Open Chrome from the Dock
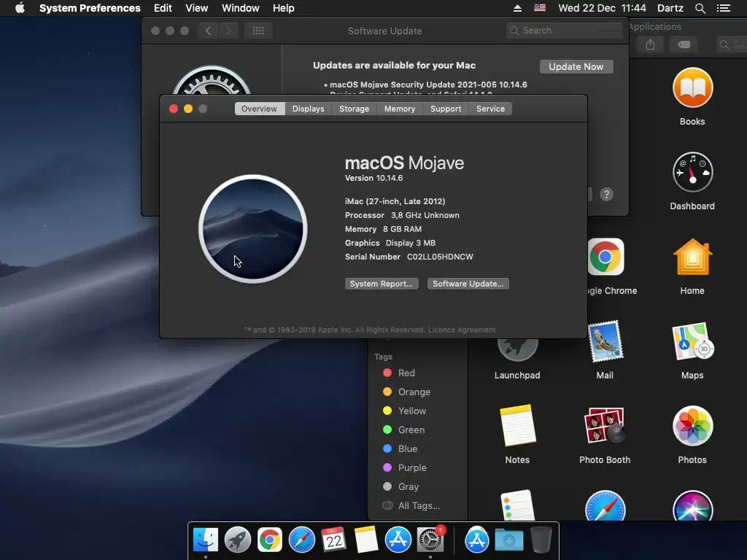 [270, 540]
